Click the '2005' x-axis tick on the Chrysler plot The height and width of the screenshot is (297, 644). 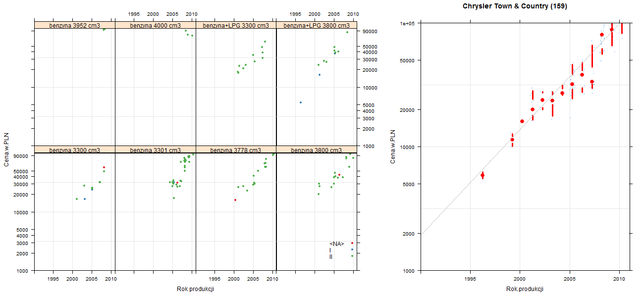pos(570,279)
